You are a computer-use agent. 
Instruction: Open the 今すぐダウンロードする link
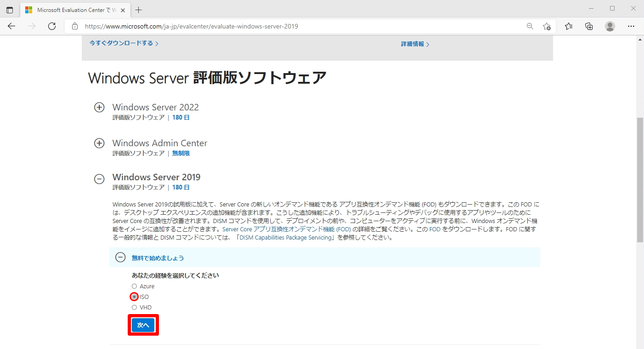tap(124, 43)
